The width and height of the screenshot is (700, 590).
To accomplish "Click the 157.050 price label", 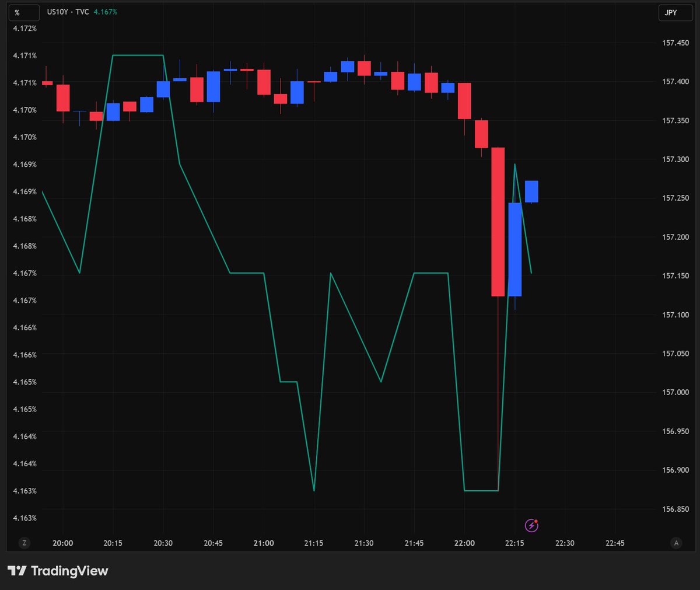I will (675, 354).
